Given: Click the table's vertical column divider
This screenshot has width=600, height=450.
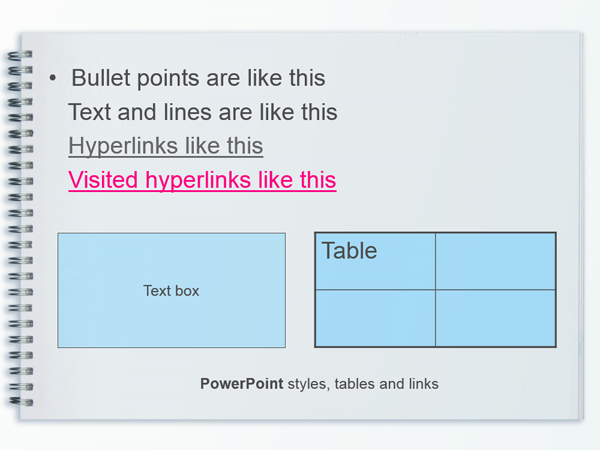Looking at the screenshot, I should point(435,290).
